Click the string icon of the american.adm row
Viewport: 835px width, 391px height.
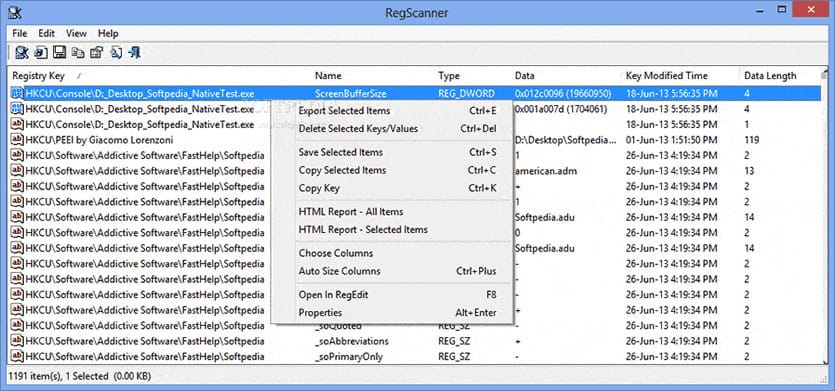pos(17,171)
